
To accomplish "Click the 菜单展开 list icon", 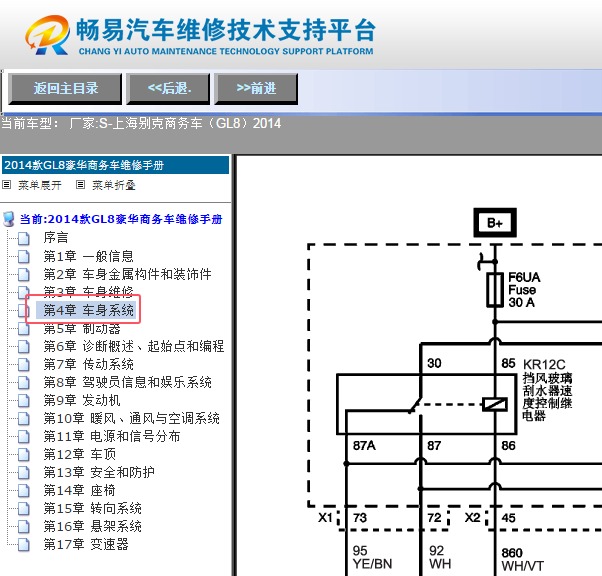I will coord(7,185).
